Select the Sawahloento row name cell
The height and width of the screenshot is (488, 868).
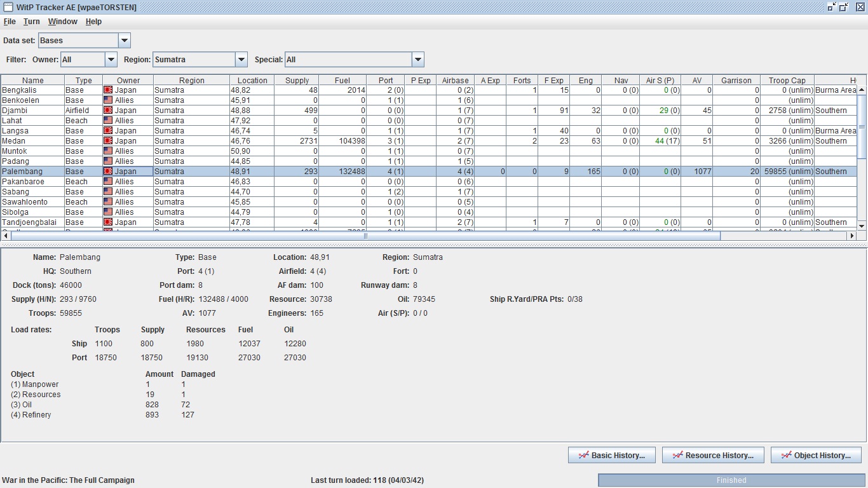tap(32, 202)
